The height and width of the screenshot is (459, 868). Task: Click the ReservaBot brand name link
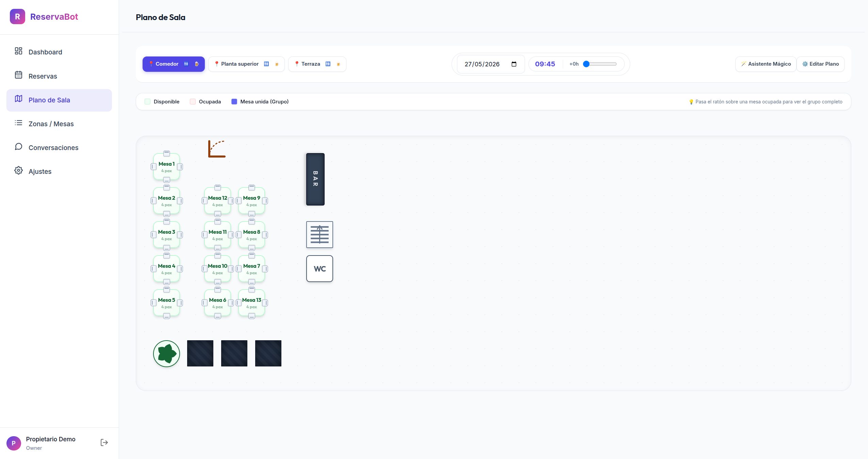(54, 17)
